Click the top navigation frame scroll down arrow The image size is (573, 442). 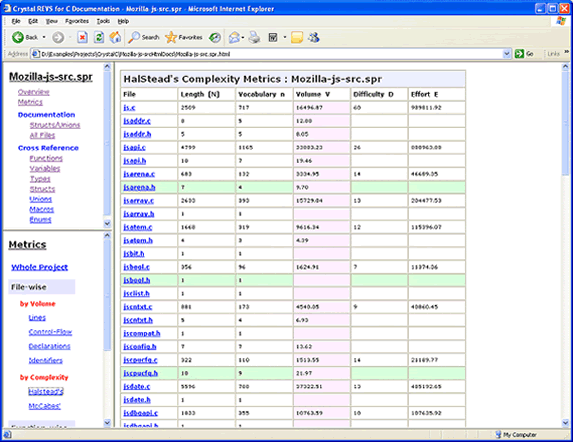[x=107, y=223]
